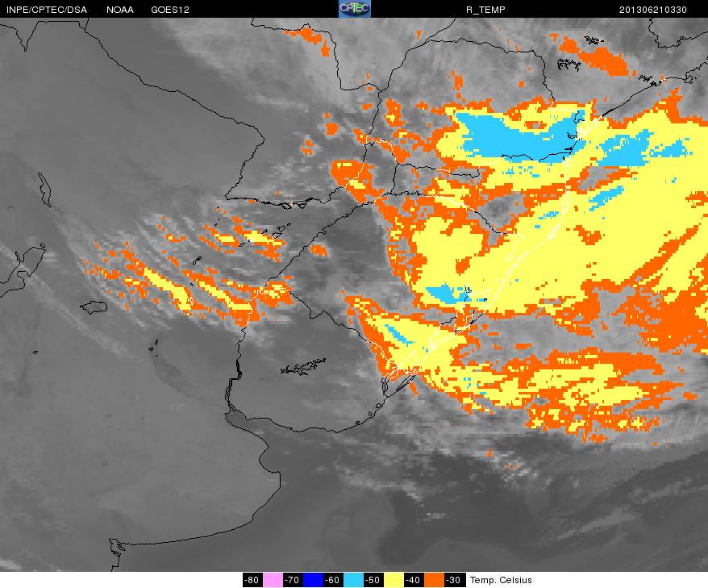The image size is (708, 588).
Task: Click the Temp. Celsius legend label
Action: 501,580
